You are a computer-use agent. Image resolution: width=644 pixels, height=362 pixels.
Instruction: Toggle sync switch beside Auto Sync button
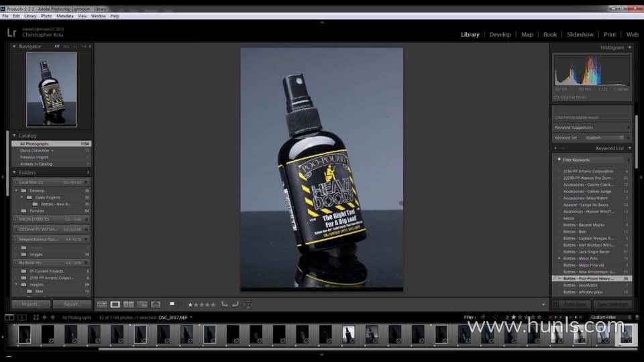point(555,304)
